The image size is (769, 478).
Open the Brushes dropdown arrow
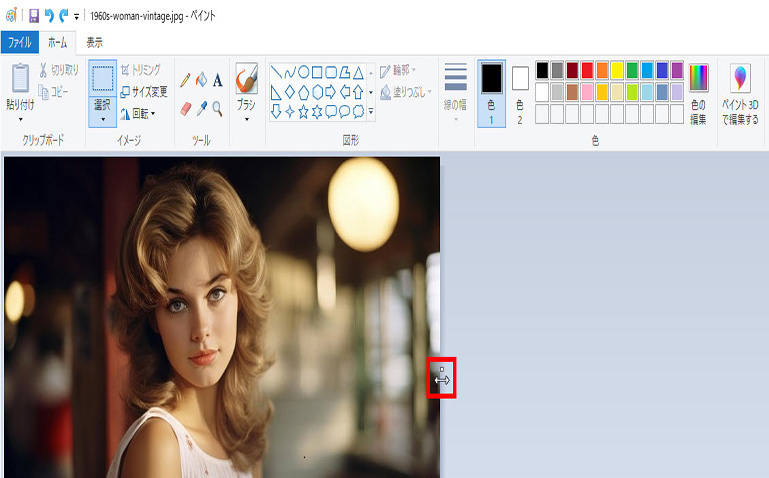[x=246, y=118]
